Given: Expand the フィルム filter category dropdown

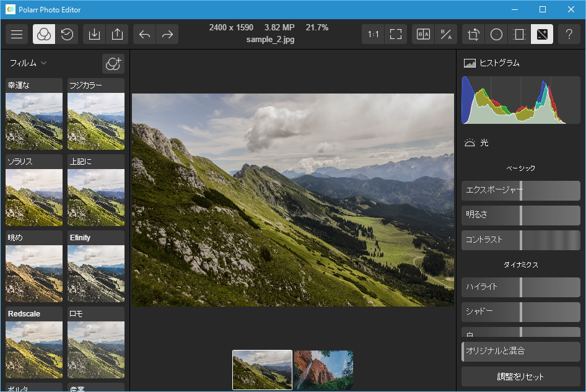Looking at the screenshot, I should [x=28, y=63].
